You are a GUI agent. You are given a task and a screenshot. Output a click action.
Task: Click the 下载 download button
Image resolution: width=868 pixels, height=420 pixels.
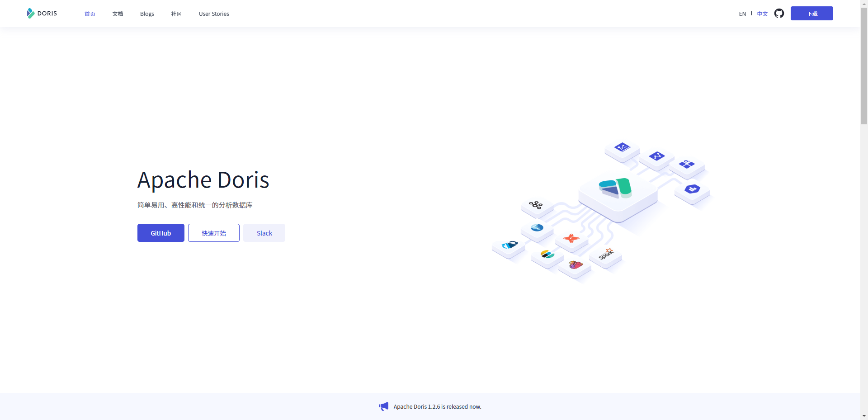coord(812,14)
